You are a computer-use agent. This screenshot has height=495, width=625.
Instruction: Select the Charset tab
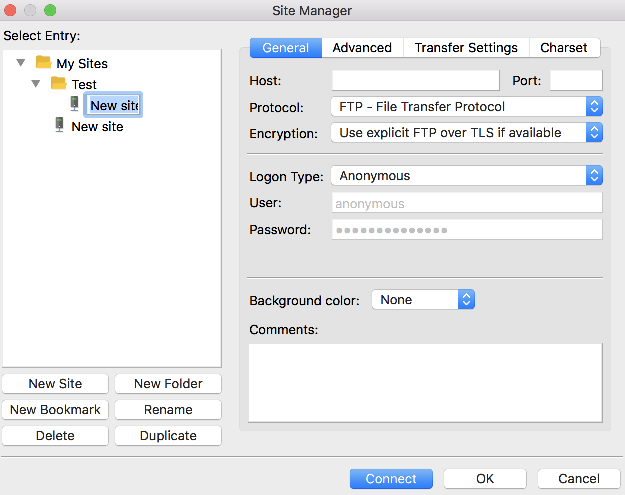click(564, 48)
